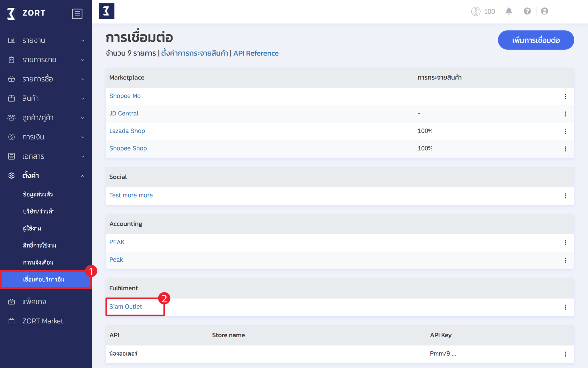The height and width of the screenshot is (368, 588).
Task: Open the Shopee Mo connection
Action: [125, 96]
